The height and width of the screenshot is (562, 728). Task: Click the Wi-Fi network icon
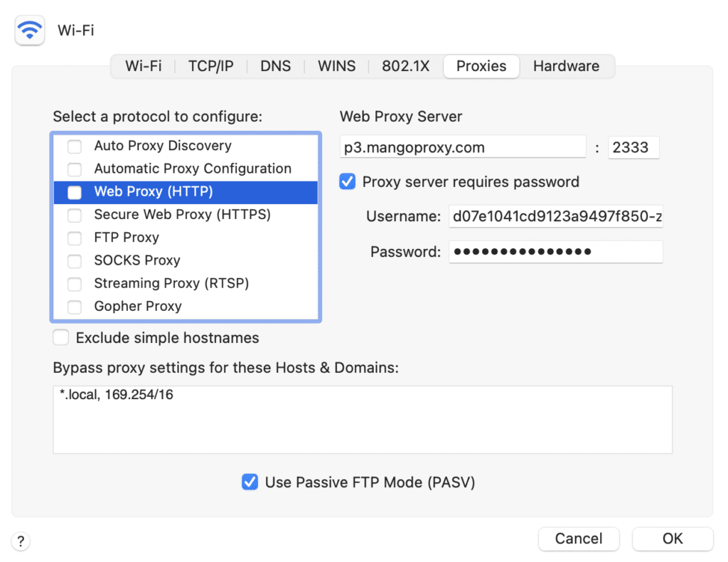(30, 30)
